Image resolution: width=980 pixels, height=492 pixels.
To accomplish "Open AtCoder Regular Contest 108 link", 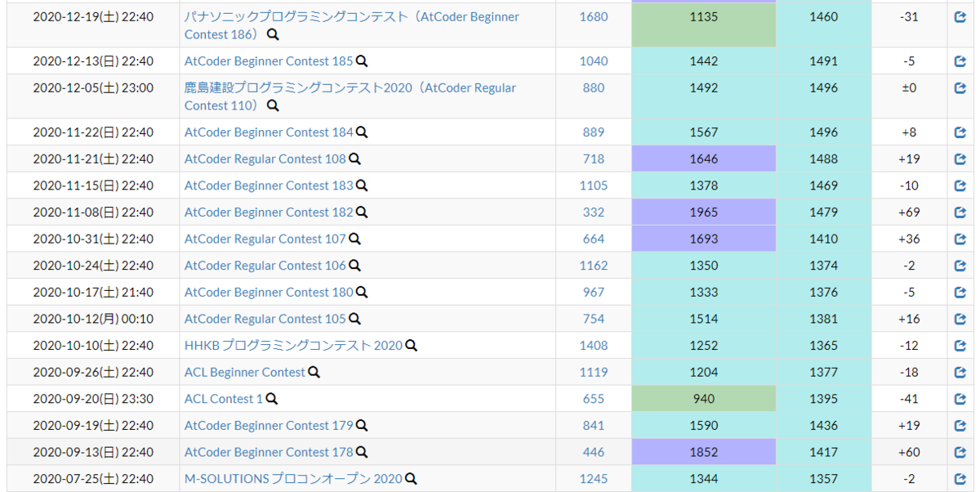I will pyautogui.click(x=265, y=159).
